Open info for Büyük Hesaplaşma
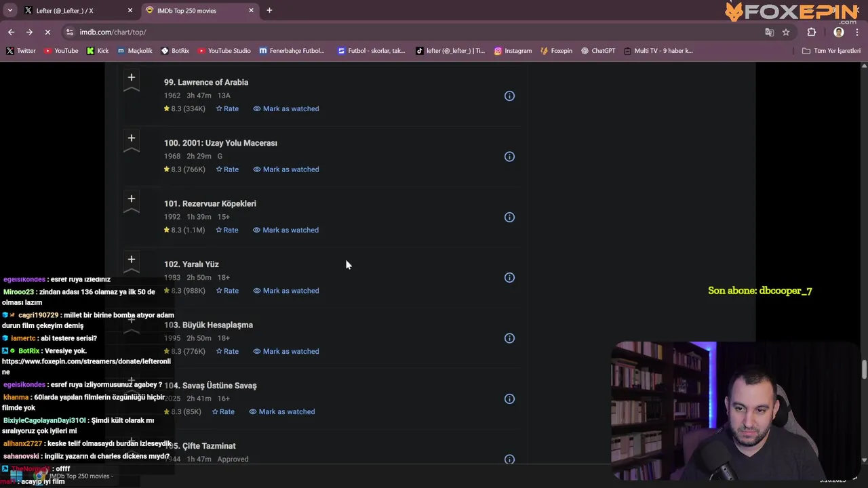The height and width of the screenshot is (488, 868). [509, 338]
